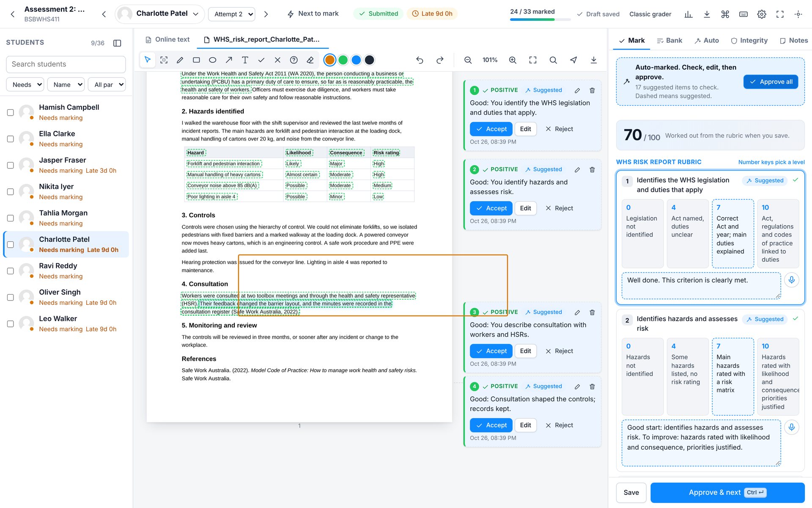Zoom out of the document
The width and height of the screenshot is (812, 508).
pos(468,60)
